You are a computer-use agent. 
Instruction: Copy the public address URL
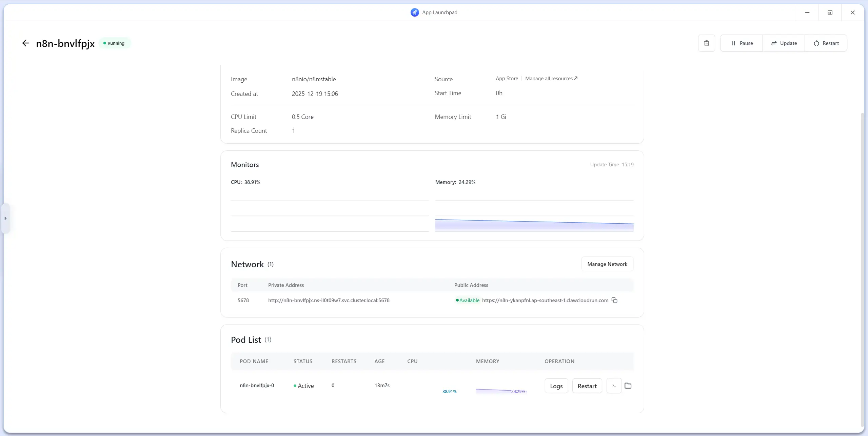pyautogui.click(x=614, y=300)
